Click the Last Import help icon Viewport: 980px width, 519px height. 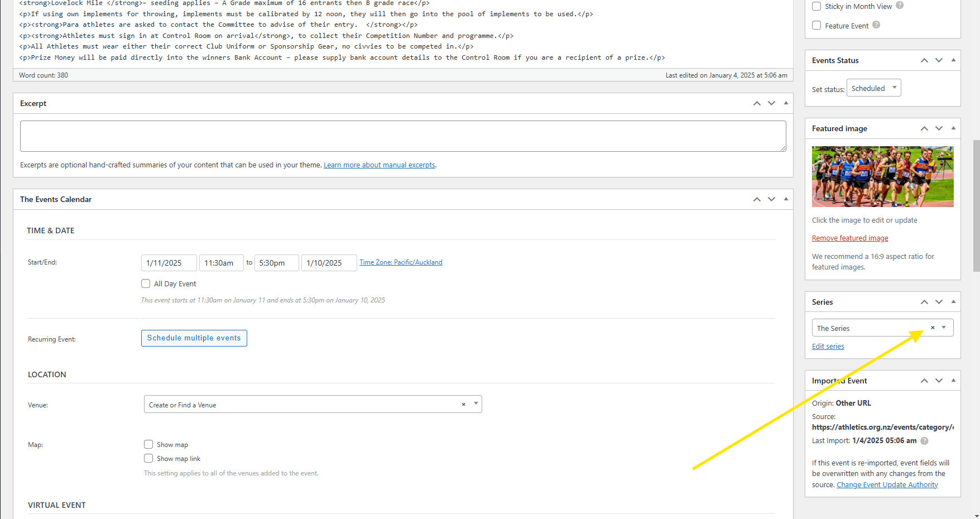(924, 441)
